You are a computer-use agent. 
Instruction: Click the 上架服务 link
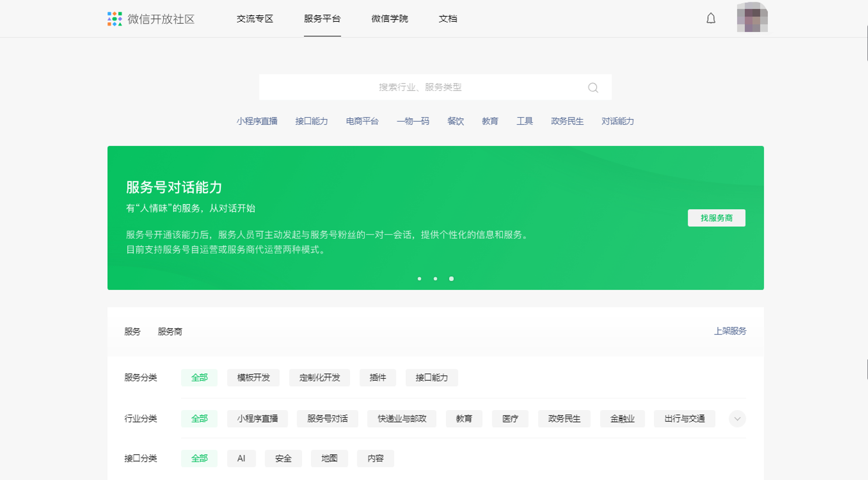[x=730, y=331]
